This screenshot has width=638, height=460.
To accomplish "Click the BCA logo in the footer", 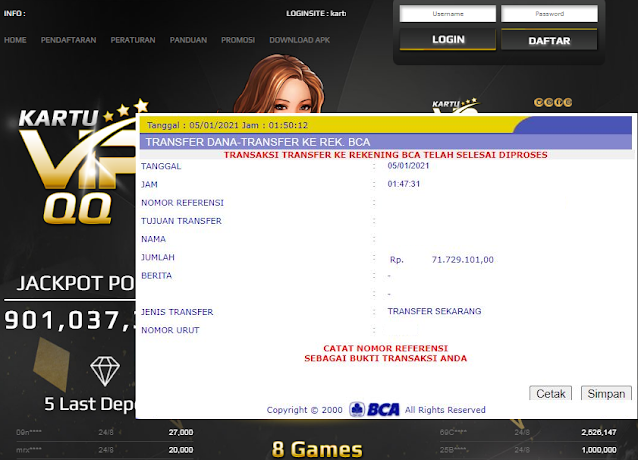I will [374, 409].
